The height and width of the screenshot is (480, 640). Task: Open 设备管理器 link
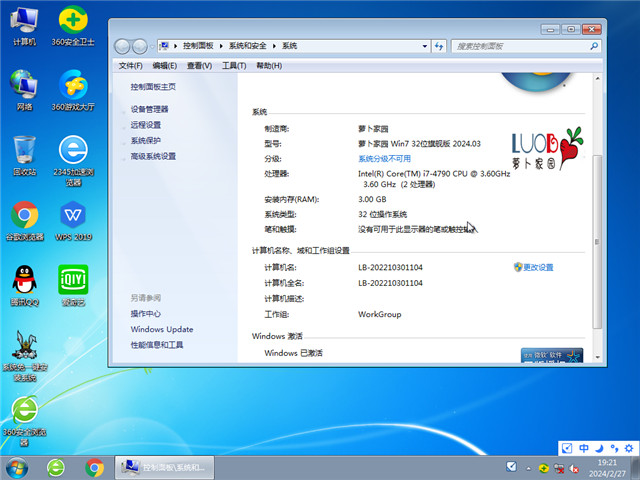149,109
